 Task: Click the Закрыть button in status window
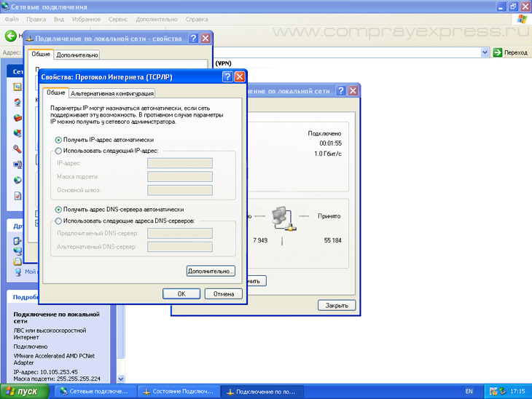[x=337, y=305]
